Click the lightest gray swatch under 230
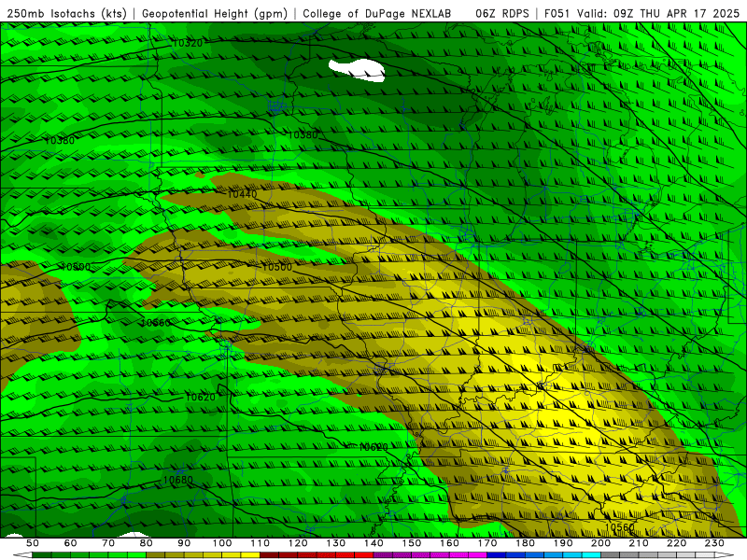Viewport: 747px width, 560px height. pyautogui.click(x=705, y=554)
